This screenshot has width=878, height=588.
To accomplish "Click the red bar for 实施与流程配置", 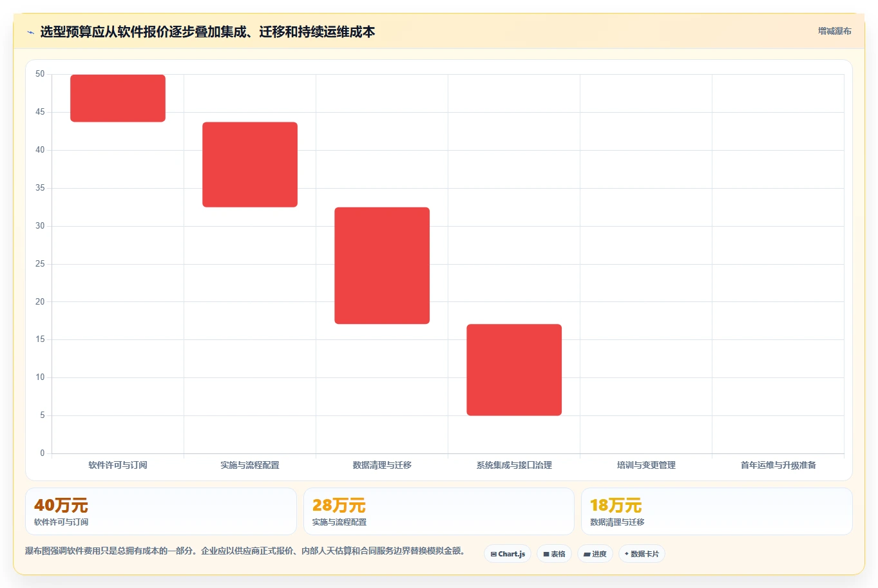I will click(250, 164).
